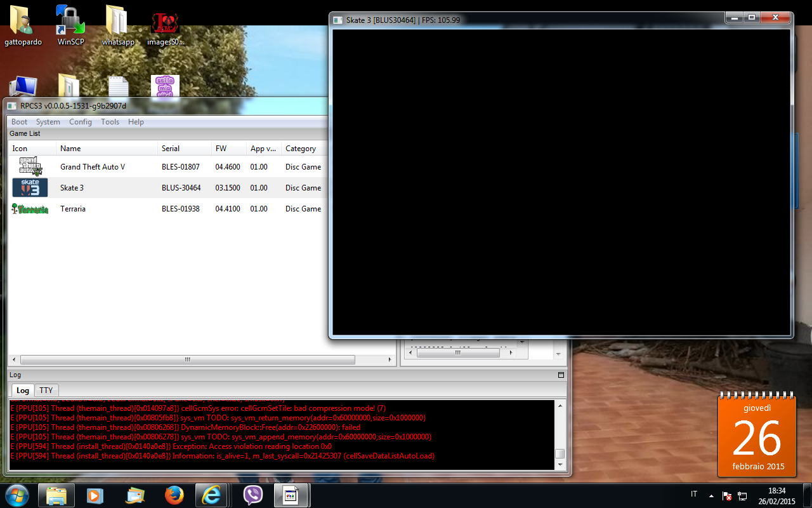Click serial BLUS-30464 in game list
812x508 pixels.
pos(181,188)
